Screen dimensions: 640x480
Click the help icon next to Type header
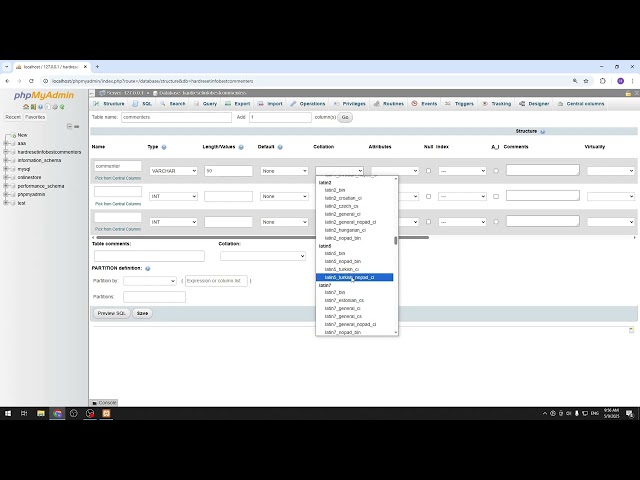(x=164, y=147)
